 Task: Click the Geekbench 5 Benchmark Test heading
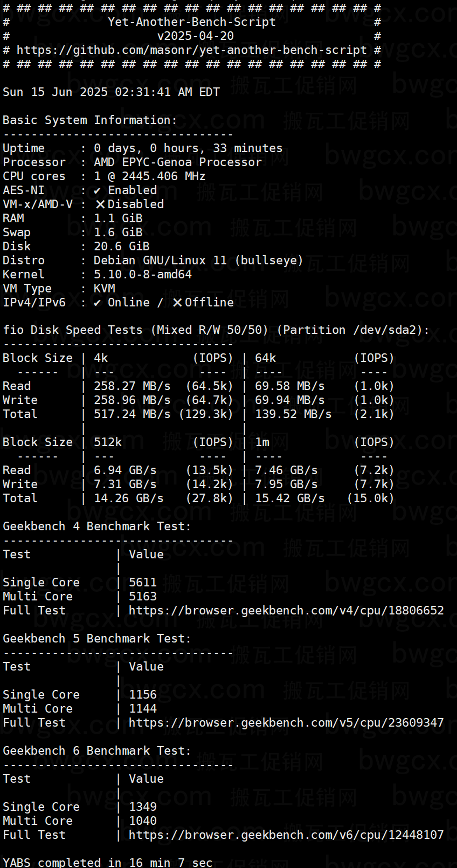[x=97, y=639]
